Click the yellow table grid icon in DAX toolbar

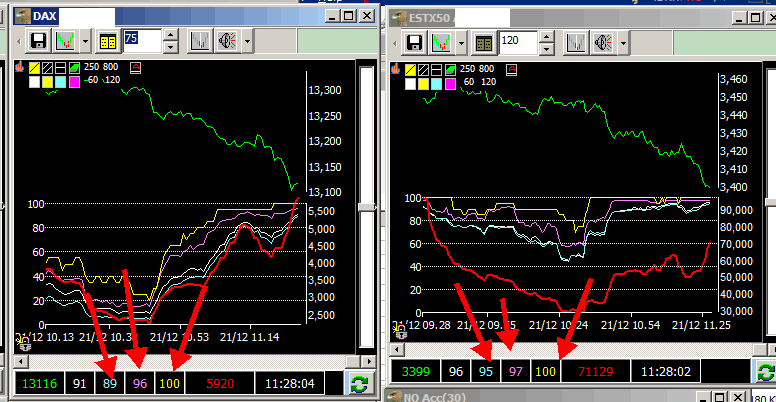click(108, 41)
